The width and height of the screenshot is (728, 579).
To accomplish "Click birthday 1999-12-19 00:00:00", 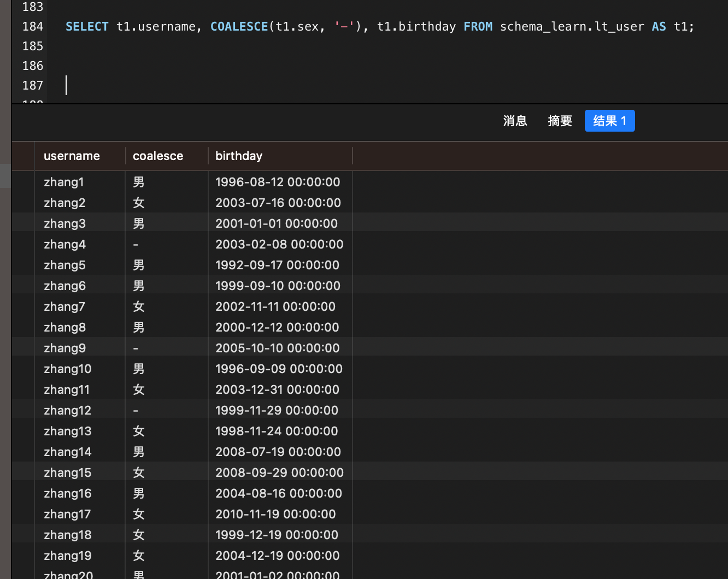I will [277, 535].
